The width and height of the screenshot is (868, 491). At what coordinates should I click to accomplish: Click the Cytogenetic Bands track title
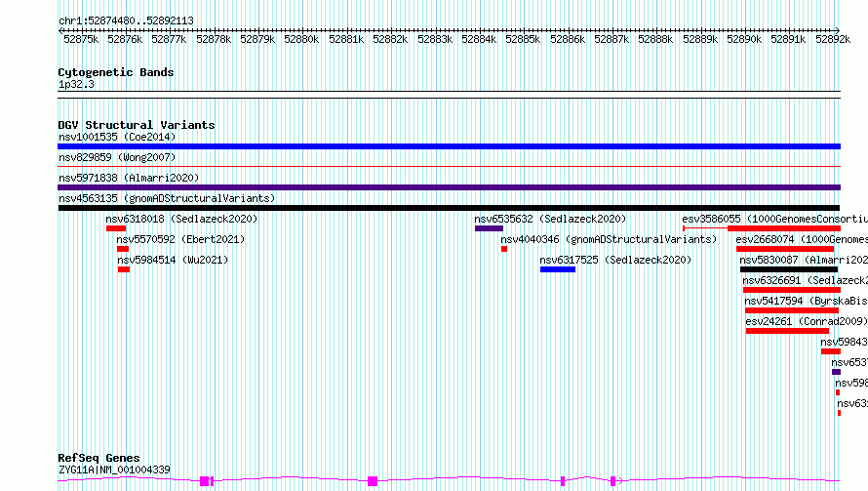coord(116,72)
